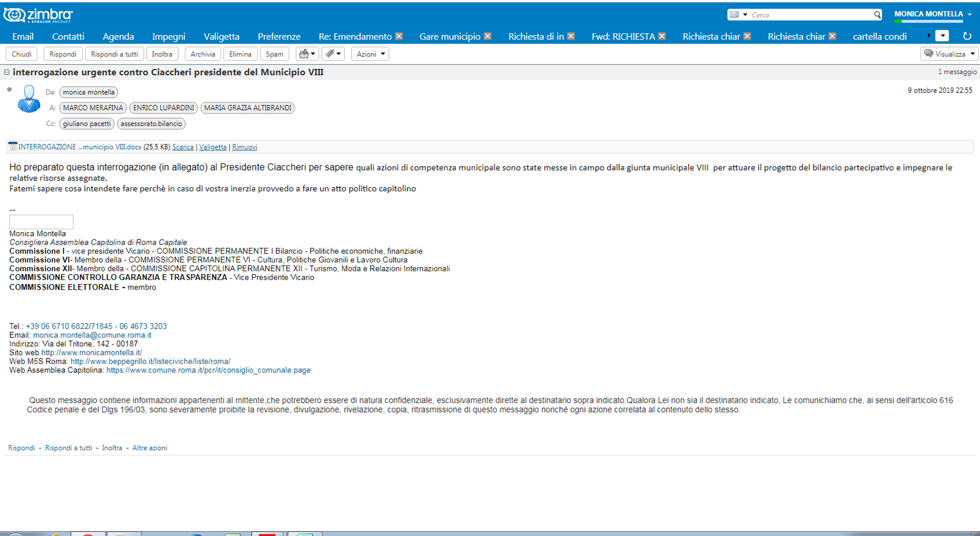Open the tab overflow dropdown
The height and width of the screenshot is (536, 980).
(x=942, y=36)
